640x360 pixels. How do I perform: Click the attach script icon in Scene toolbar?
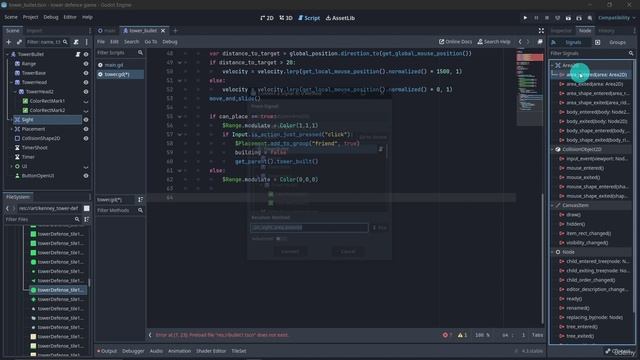point(76,42)
